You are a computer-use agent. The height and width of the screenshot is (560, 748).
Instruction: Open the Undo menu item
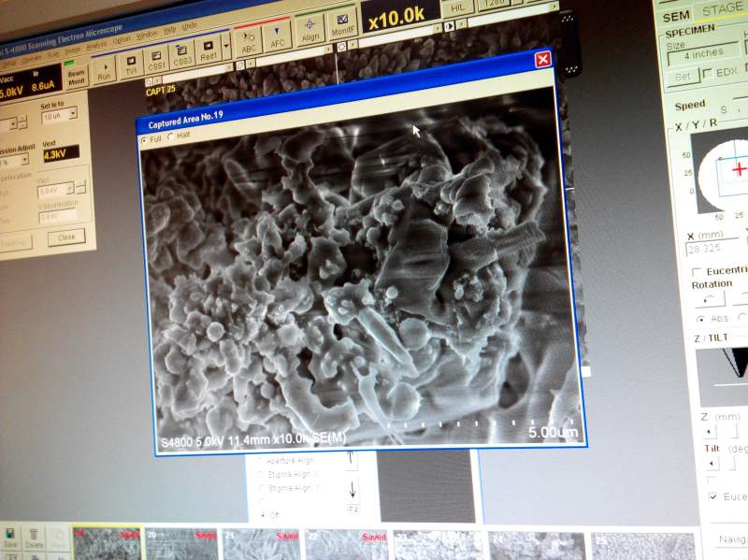(190, 26)
